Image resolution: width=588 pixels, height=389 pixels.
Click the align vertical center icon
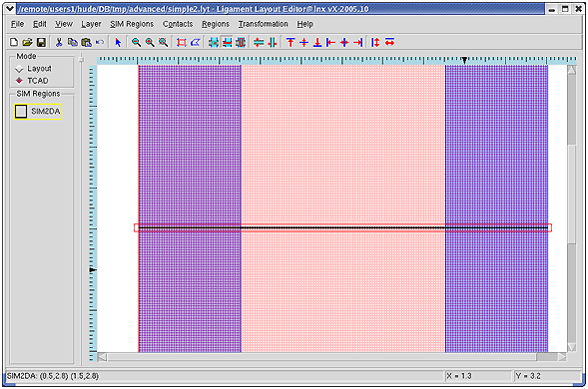[x=304, y=42]
